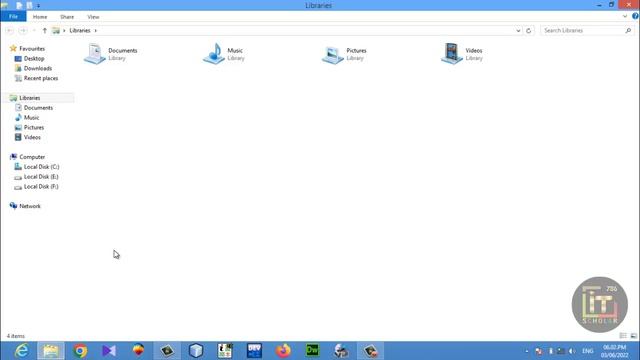Open address bar history dropdown
Viewport: 640px width, 360px height.
pyautogui.click(x=518, y=31)
